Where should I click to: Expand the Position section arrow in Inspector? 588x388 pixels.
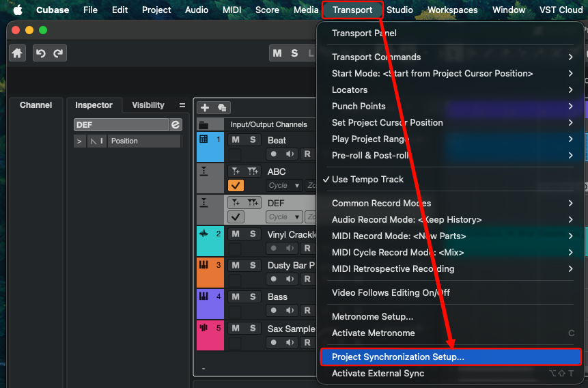79,141
